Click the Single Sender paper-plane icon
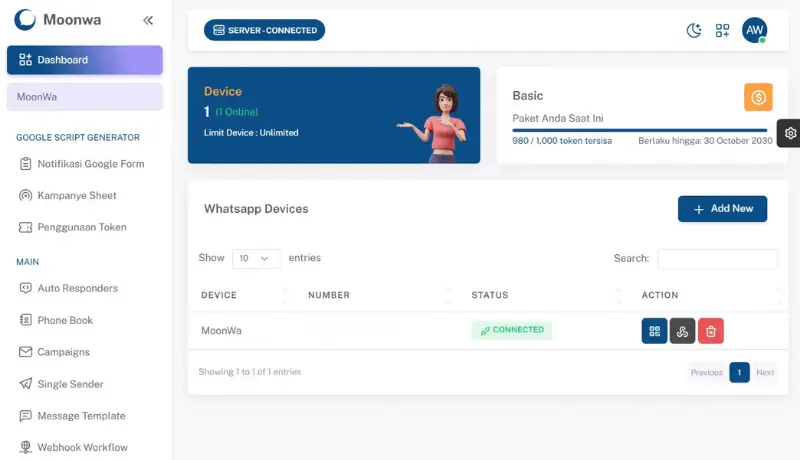The image size is (800, 460). point(26,384)
